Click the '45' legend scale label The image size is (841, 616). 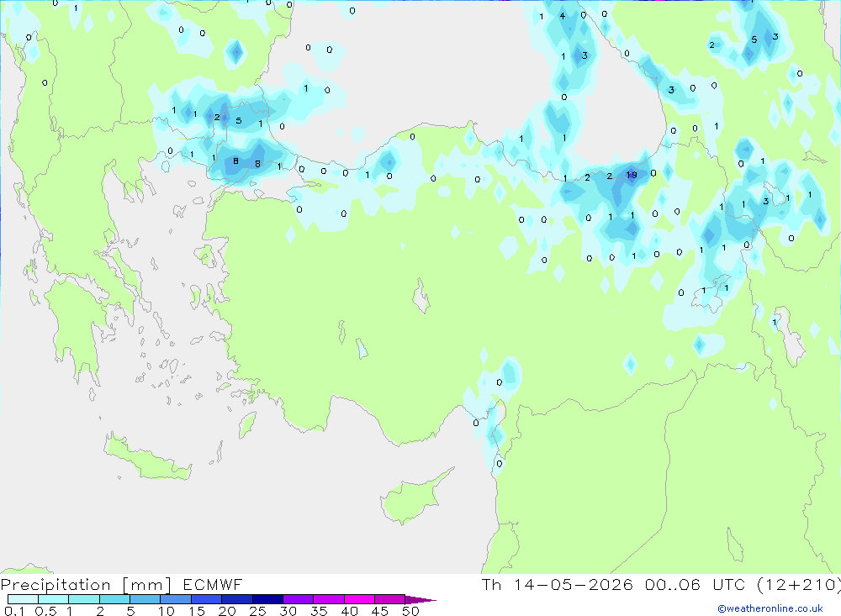pos(380,611)
